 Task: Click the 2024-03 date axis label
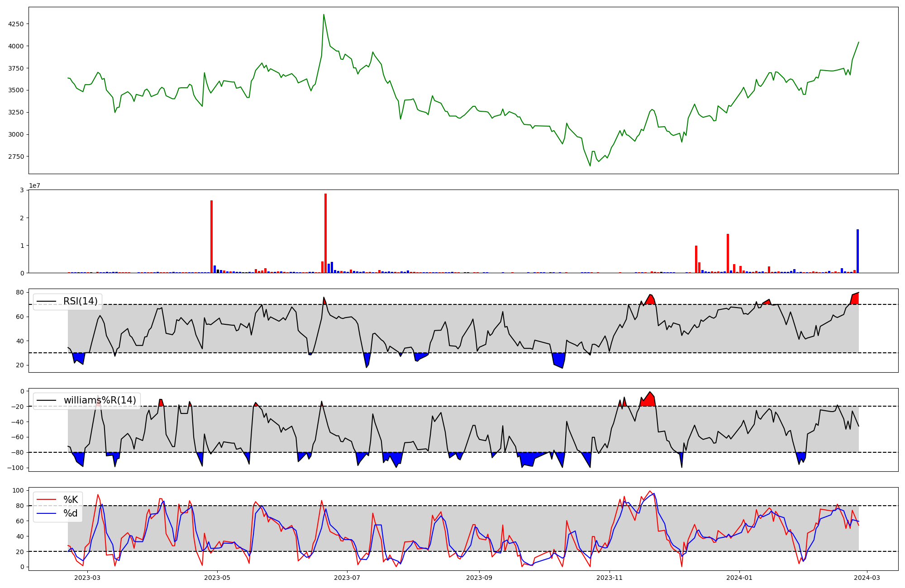coord(867,577)
